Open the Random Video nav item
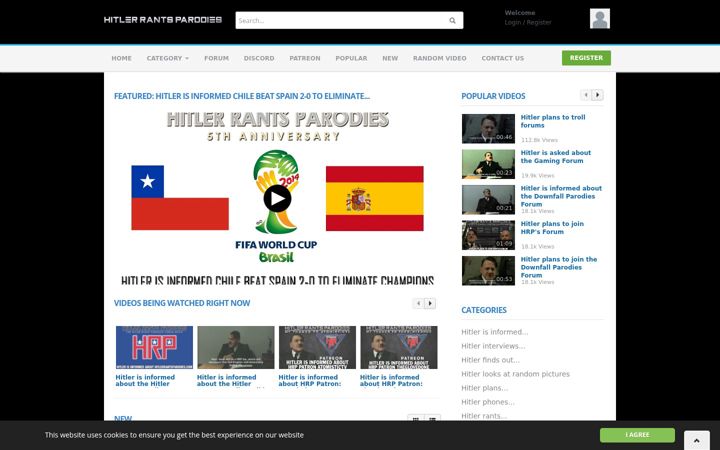 tap(439, 58)
